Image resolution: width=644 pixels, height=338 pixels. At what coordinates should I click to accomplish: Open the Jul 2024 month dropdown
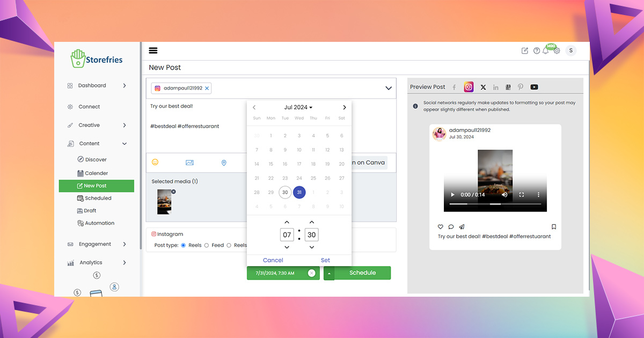pos(298,107)
